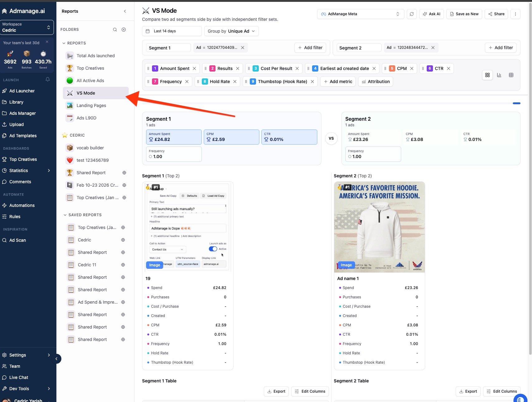The width and height of the screenshot is (532, 402).
Task: Expand the Statistics submenu
Action: [49, 171]
